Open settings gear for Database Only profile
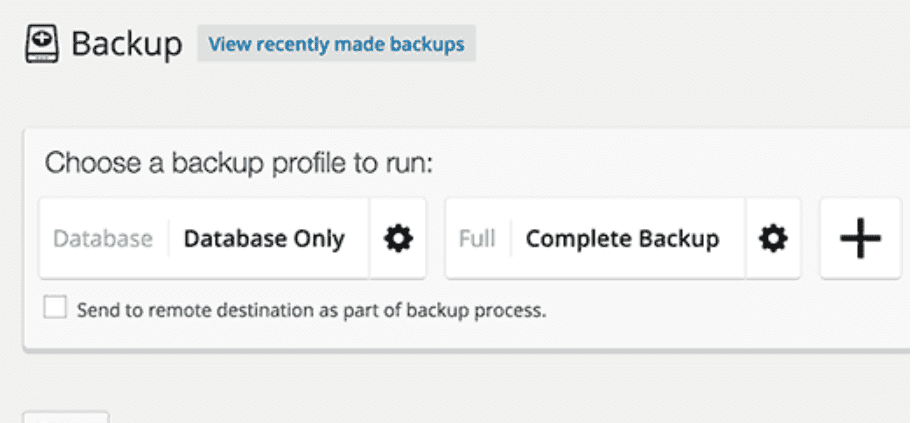This screenshot has width=916, height=423. 398,238
